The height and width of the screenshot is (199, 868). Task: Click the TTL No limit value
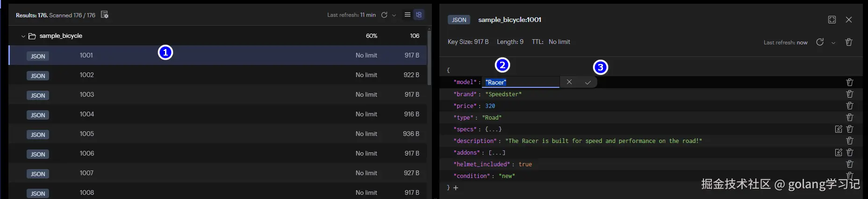pos(559,42)
